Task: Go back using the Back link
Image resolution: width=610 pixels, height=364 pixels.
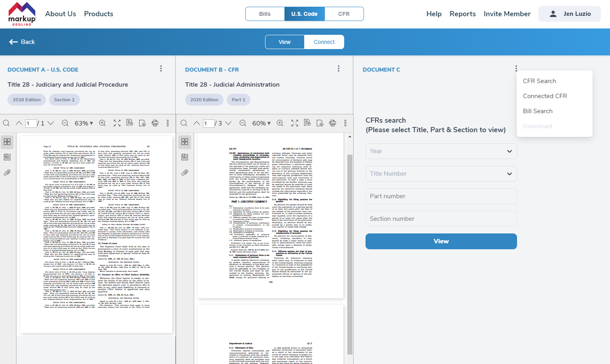Action: (x=22, y=42)
